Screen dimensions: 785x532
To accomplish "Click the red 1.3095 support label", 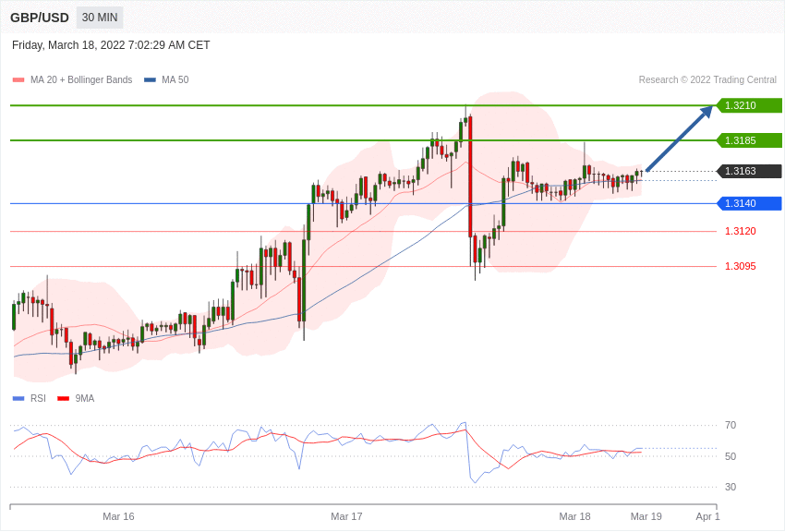I will (741, 266).
